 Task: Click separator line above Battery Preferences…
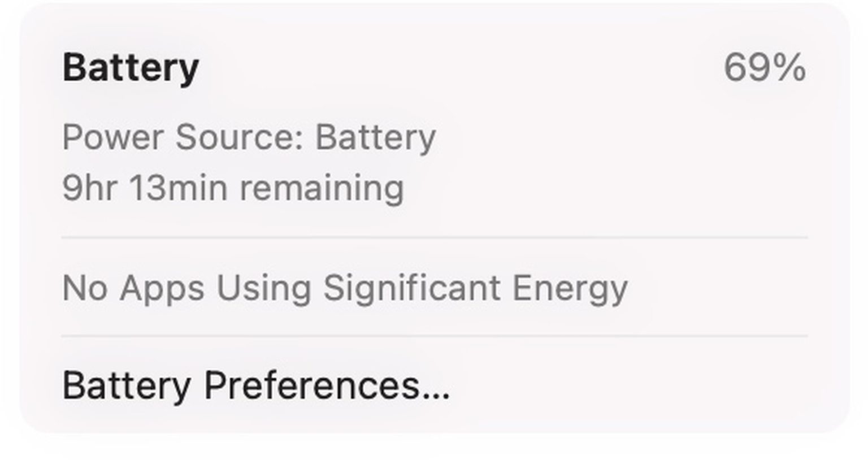click(x=434, y=336)
